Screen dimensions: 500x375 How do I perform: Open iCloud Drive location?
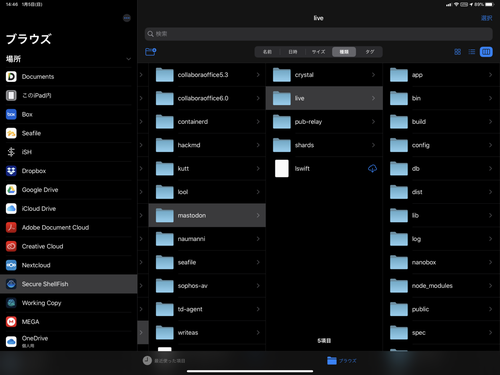68,209
